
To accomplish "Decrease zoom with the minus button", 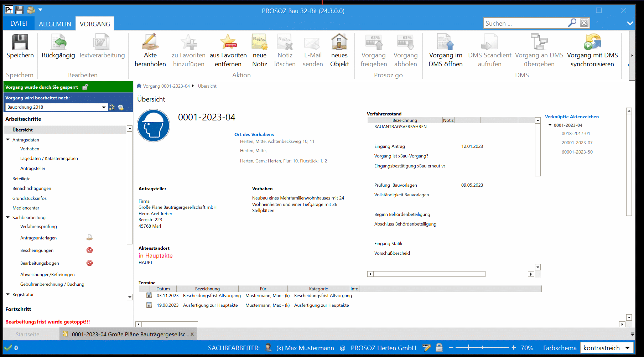I will click(x=451, y=348).
